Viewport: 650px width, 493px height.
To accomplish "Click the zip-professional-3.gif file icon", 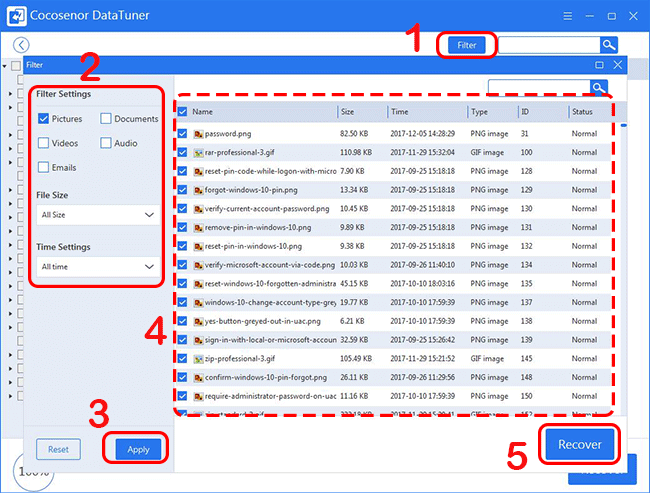I will coord(198,359).
